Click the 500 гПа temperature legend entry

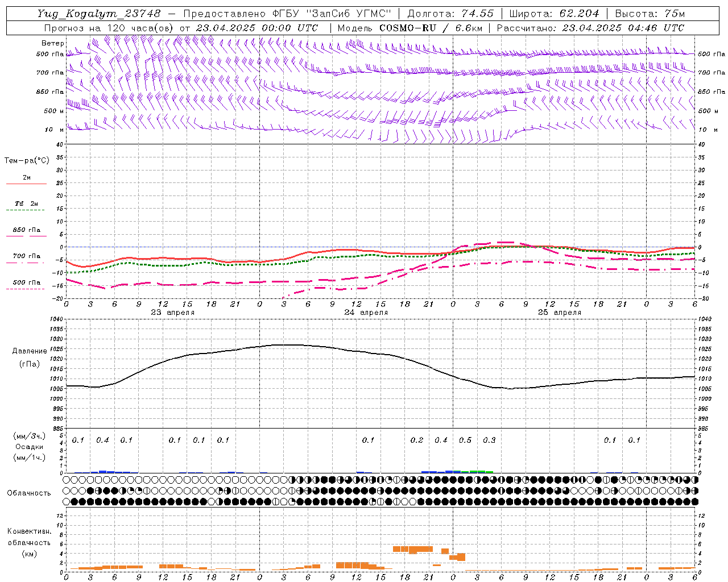coord(27,282)
